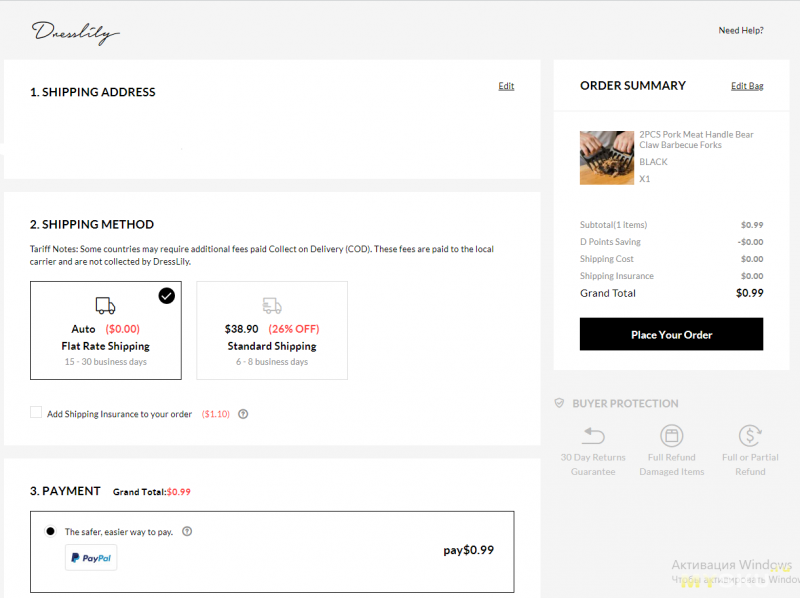
Task: Enable Add Shipping Insurance checkbox
Action: (x=36, y=412)
